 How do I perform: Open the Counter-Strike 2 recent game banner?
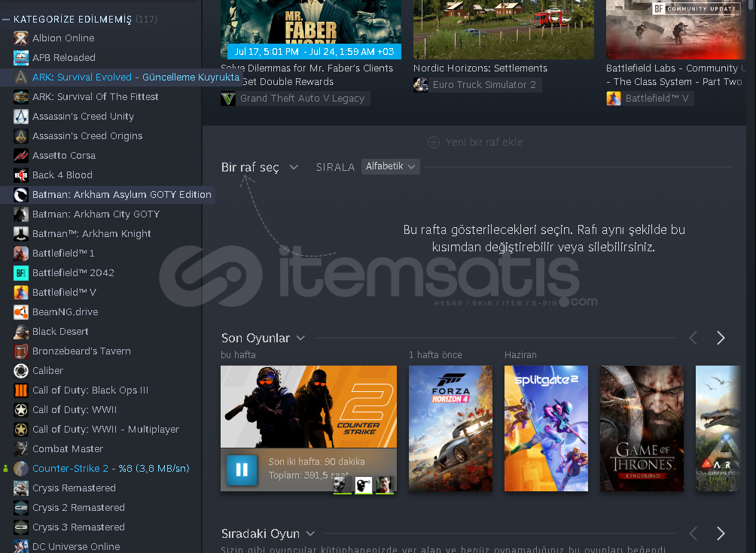309,407
